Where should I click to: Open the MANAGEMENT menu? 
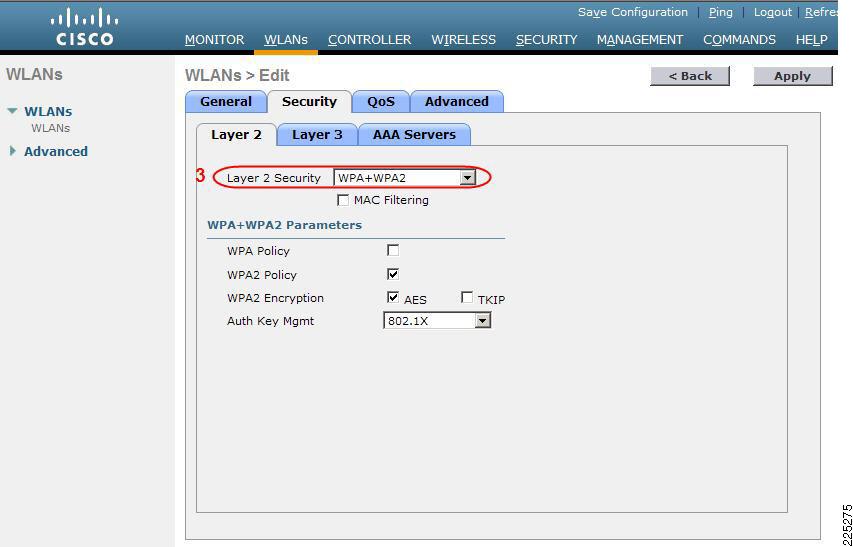(640, 40)
